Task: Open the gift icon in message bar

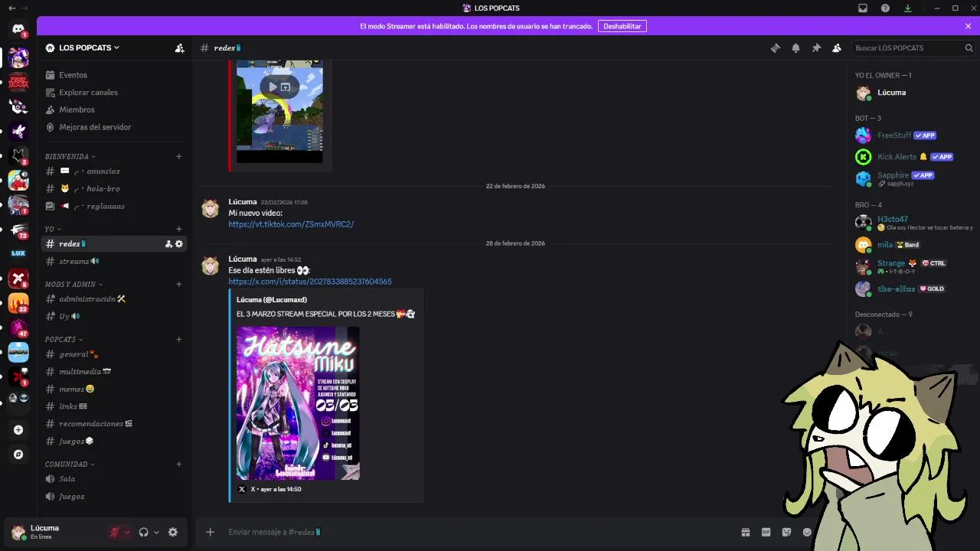Action: (x=745, y=532)
